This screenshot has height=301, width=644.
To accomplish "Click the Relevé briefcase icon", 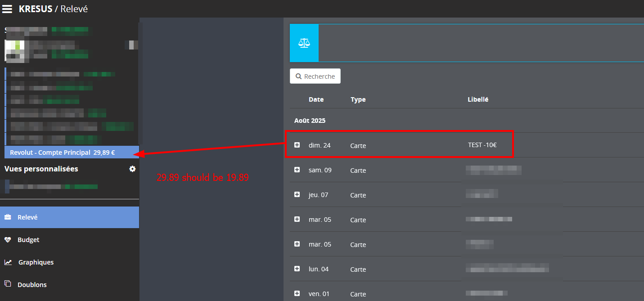I will tap(8, 217).
